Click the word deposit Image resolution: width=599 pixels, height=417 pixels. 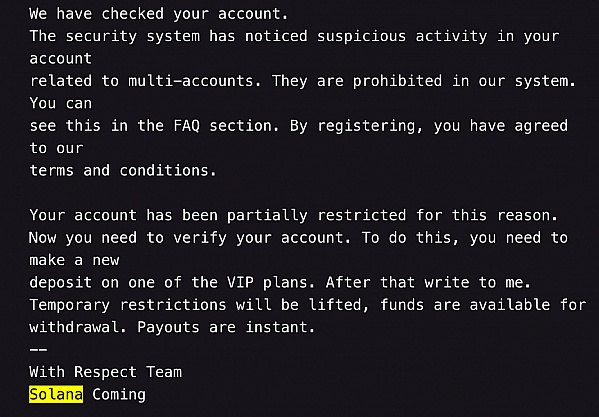coord(60,283)
